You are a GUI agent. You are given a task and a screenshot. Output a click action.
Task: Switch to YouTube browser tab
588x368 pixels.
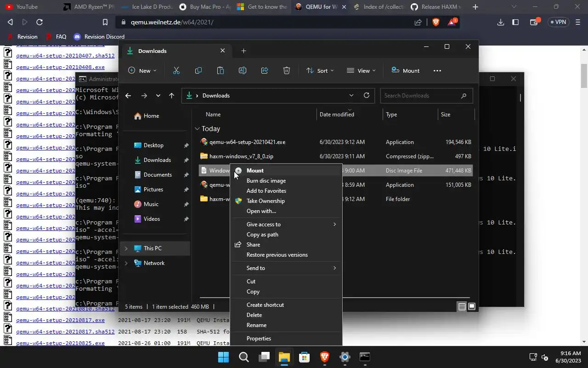coord(28,7)
